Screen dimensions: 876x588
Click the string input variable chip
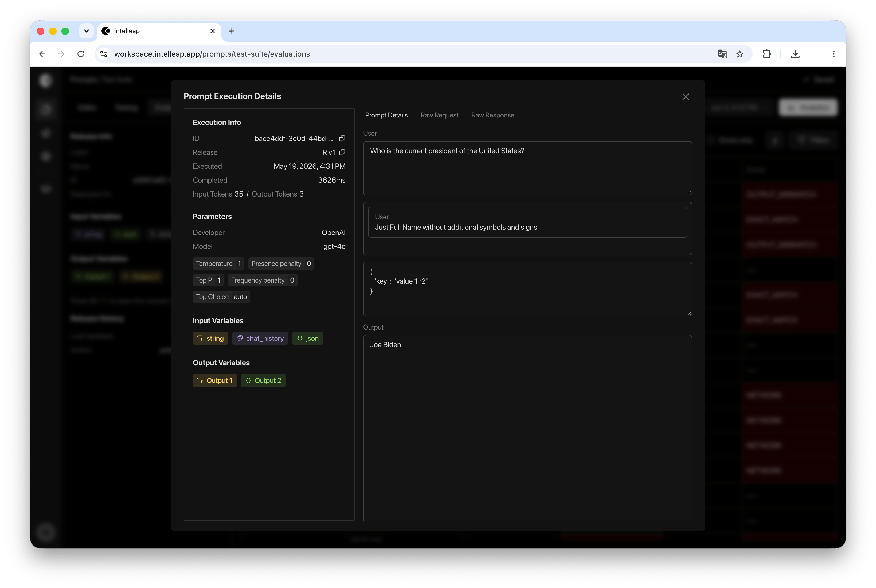(x=210, y=338)
